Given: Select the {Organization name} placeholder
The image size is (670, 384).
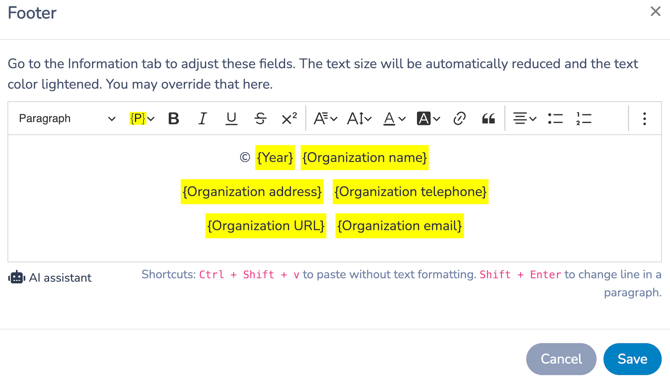Looking at the screenshot, I should tap(364, 158).
